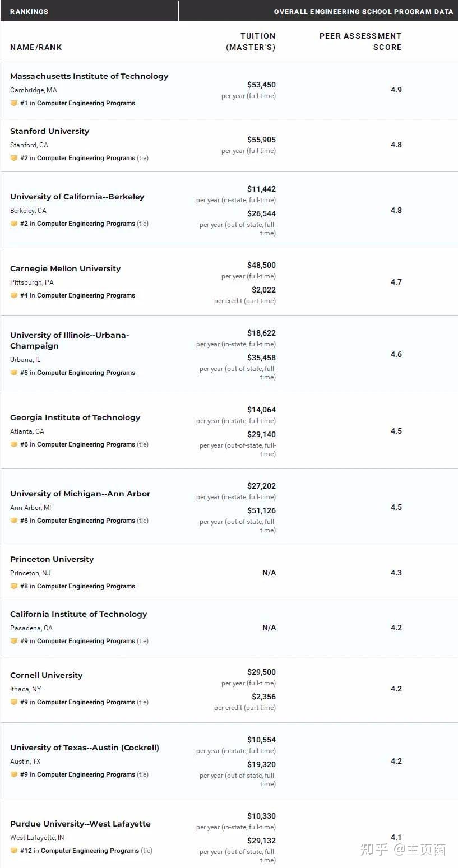Open the University of Michigan--Ann Arbor link
This screenshot has width=458, height=868.
80,494
